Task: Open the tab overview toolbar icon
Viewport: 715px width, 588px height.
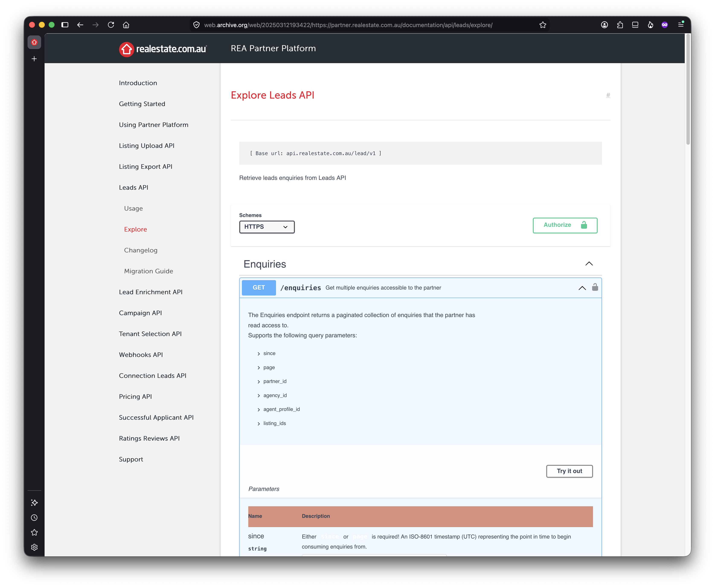Action: point(635,25)
